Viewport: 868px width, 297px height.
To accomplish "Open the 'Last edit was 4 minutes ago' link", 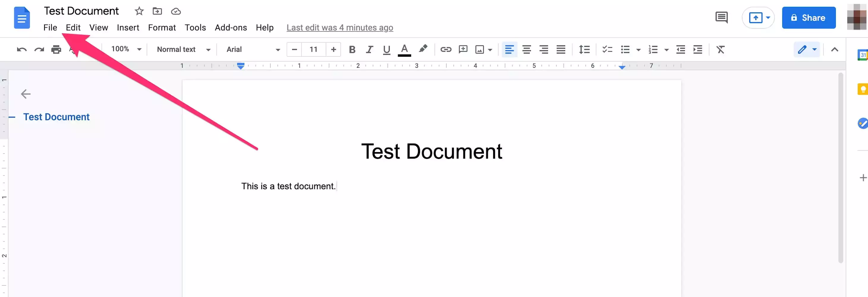I will click(340, 28).
